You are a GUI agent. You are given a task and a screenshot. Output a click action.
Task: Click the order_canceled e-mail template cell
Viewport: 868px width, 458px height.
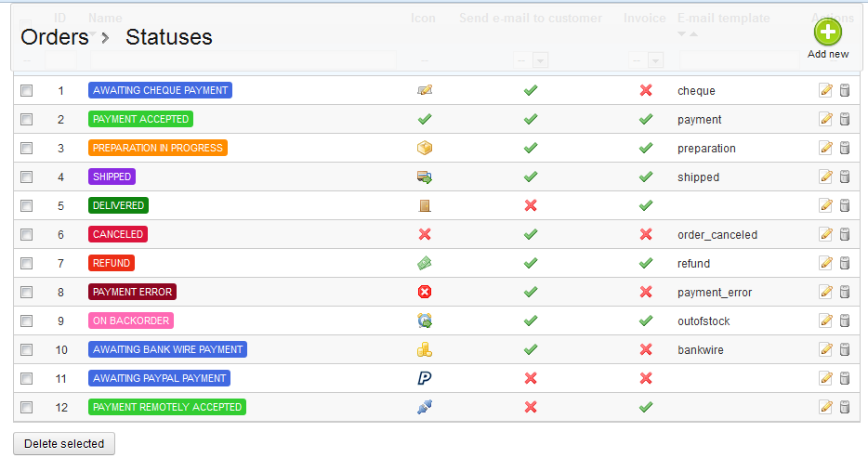click(717, 235)
